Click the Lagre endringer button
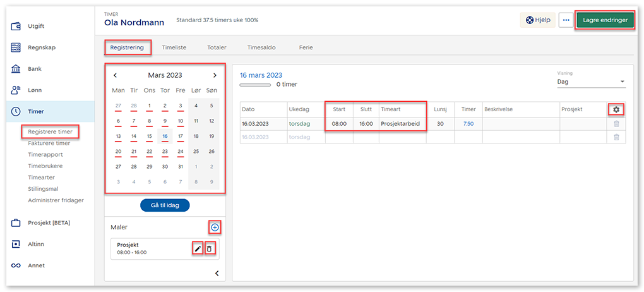This screenshot has width=644, height=292. pyautogui.click(x=604, y=20)
